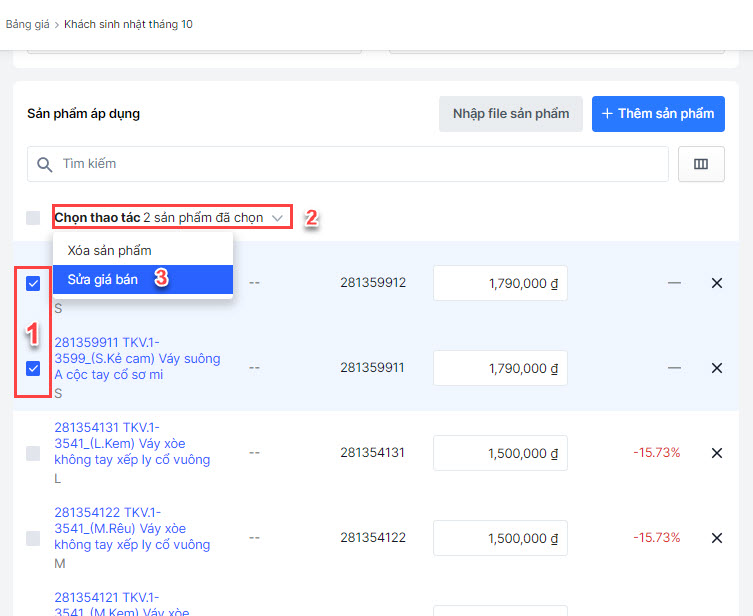The width and height of the screenshot is (753, 616).
Task: Open product link 281354131 TKV.1-3541 L.Kem
Action: click(x=132, y=444)
